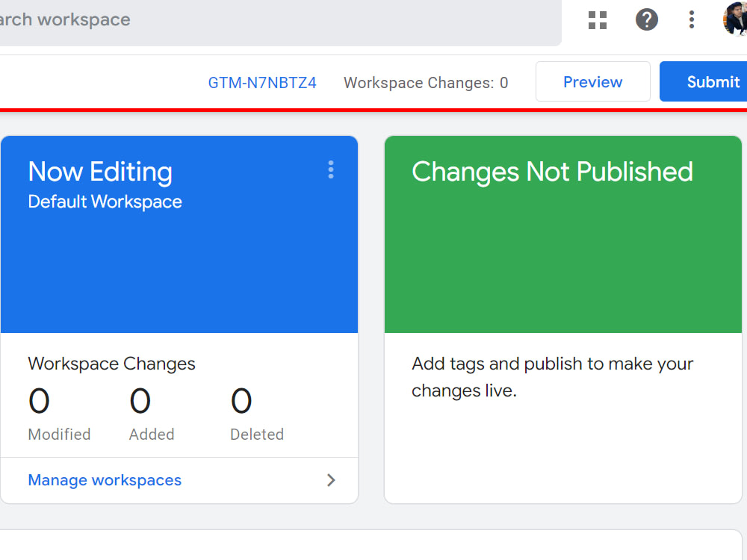The height and width of the screenshot is (560, 747).
Task: Select the Now Editing blue card header
Action: point(179,234)
